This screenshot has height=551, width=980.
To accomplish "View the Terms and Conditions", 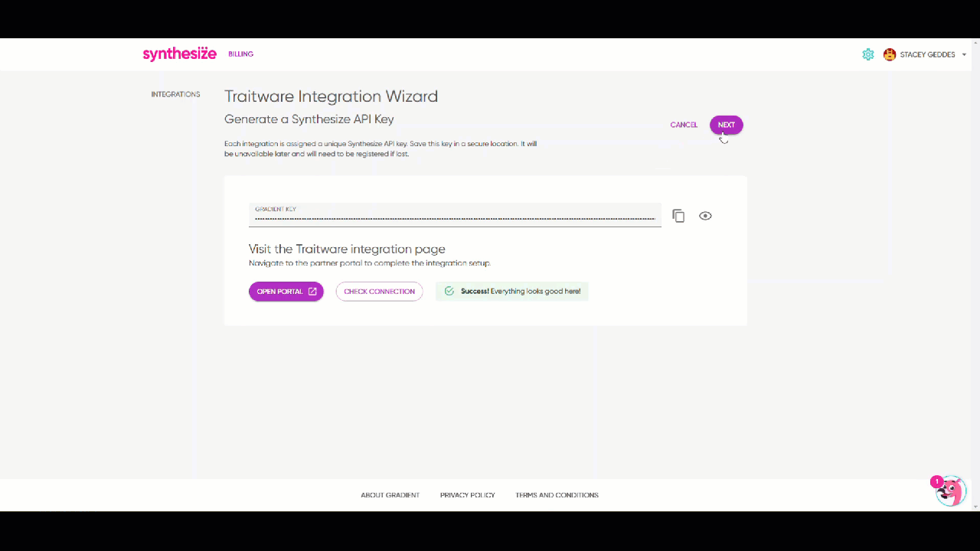I will [557, 495].
